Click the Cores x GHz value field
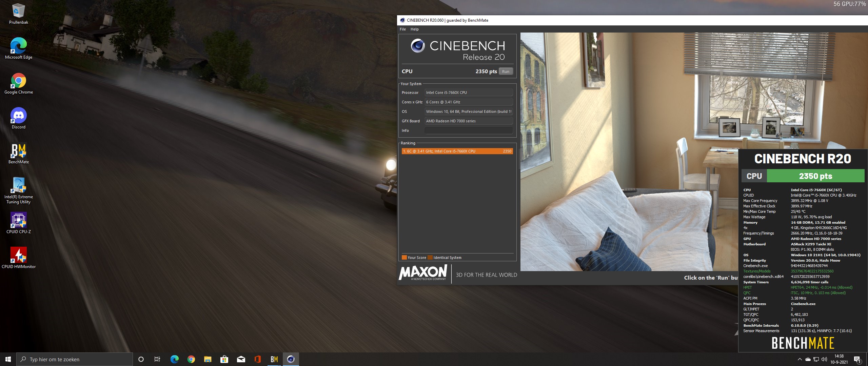868x366 pixels. click(x=469, y=102)
